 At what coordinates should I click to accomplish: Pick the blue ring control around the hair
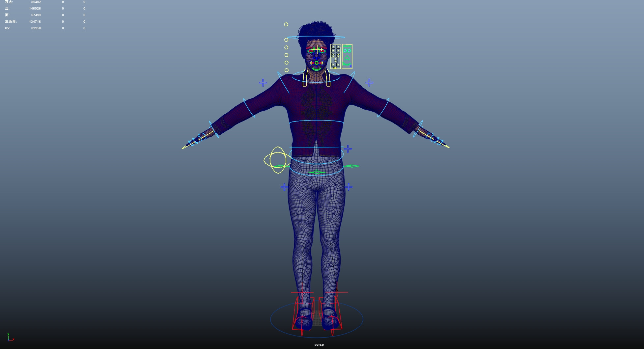tap(316, 37)
